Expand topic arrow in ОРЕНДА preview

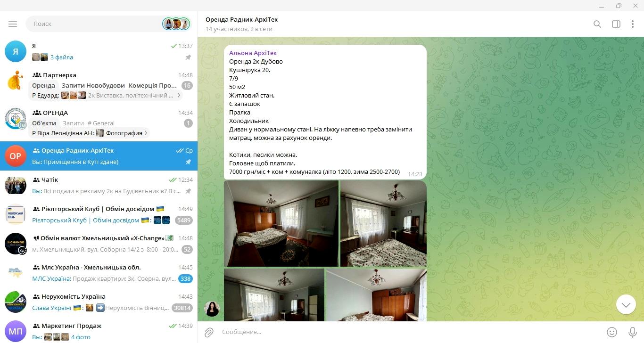tap(146, 133)
